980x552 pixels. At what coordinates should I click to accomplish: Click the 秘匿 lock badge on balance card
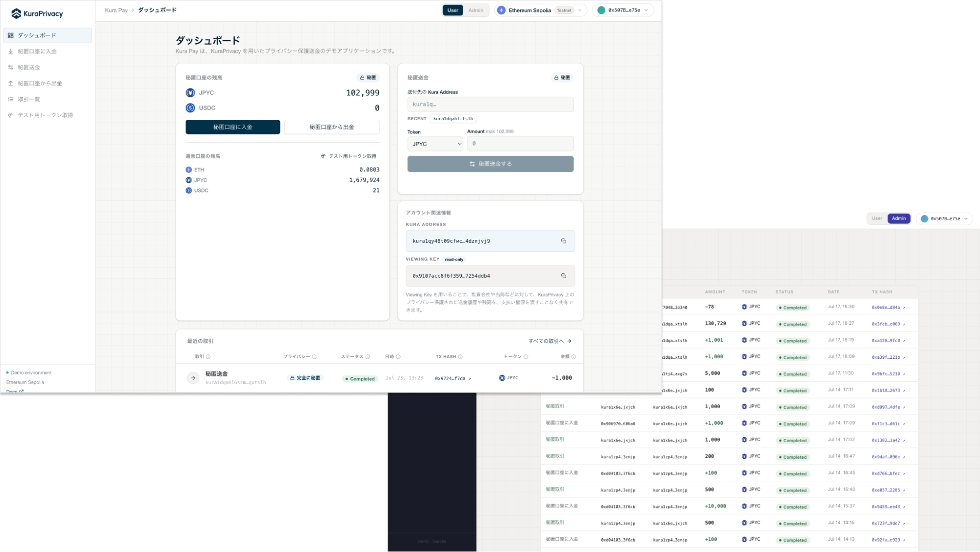click(368, 78)
